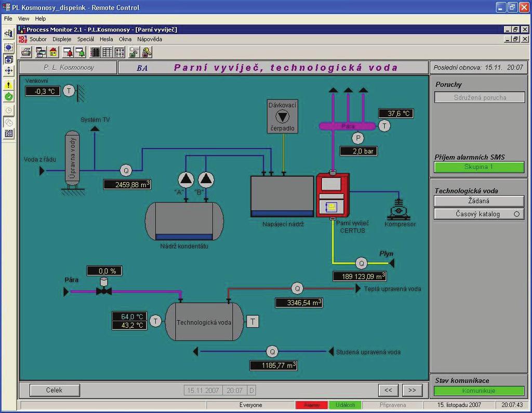The image size is (532, 413).
Task: Click the Plyn gas flow meter Q
Action: [362, 263]
